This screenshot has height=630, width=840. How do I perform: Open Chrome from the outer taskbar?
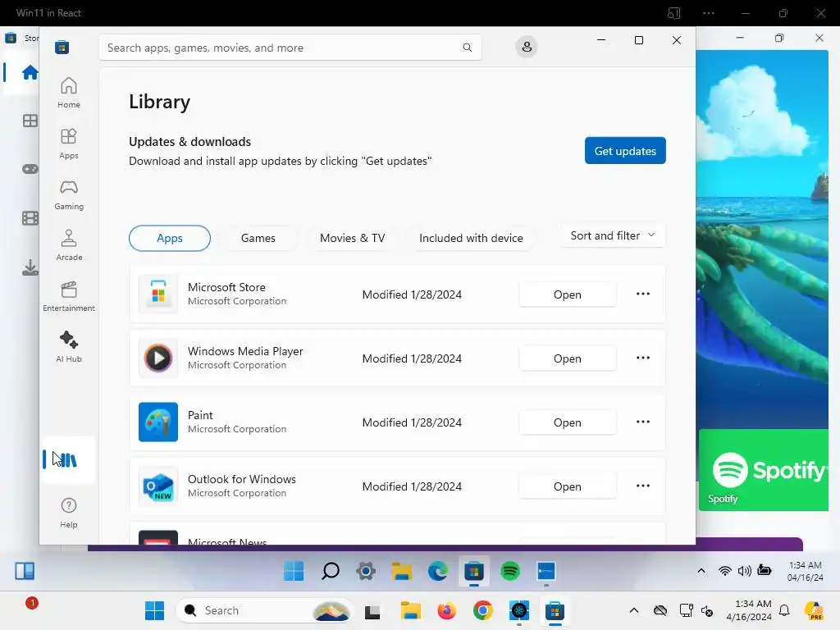(x=482, y=610)
